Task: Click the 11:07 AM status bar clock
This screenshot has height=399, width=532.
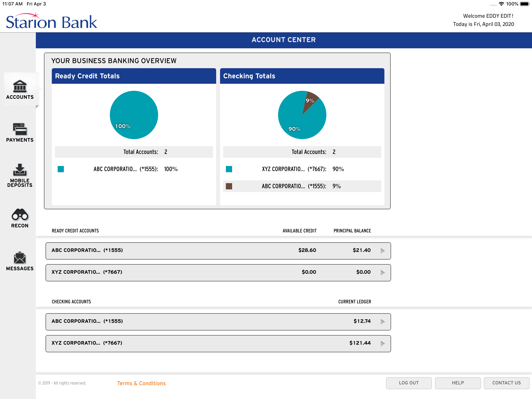Action: [x=12, y=4]
